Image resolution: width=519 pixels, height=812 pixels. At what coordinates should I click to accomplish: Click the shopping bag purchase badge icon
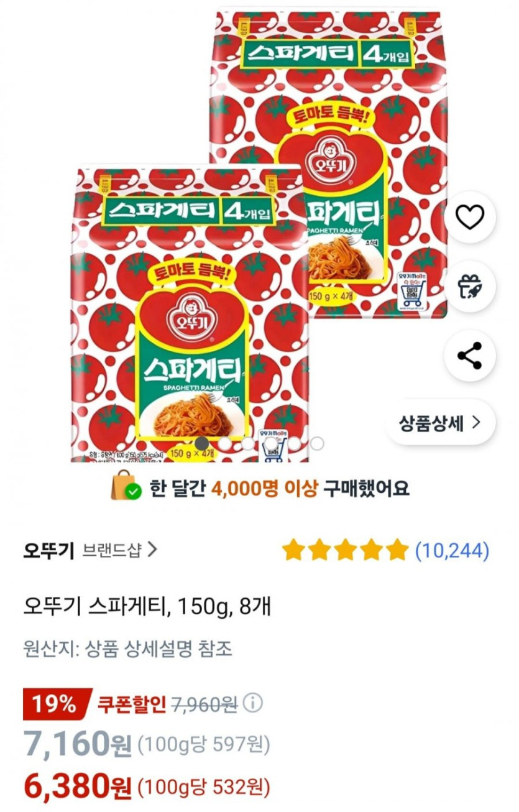[126, 487]
